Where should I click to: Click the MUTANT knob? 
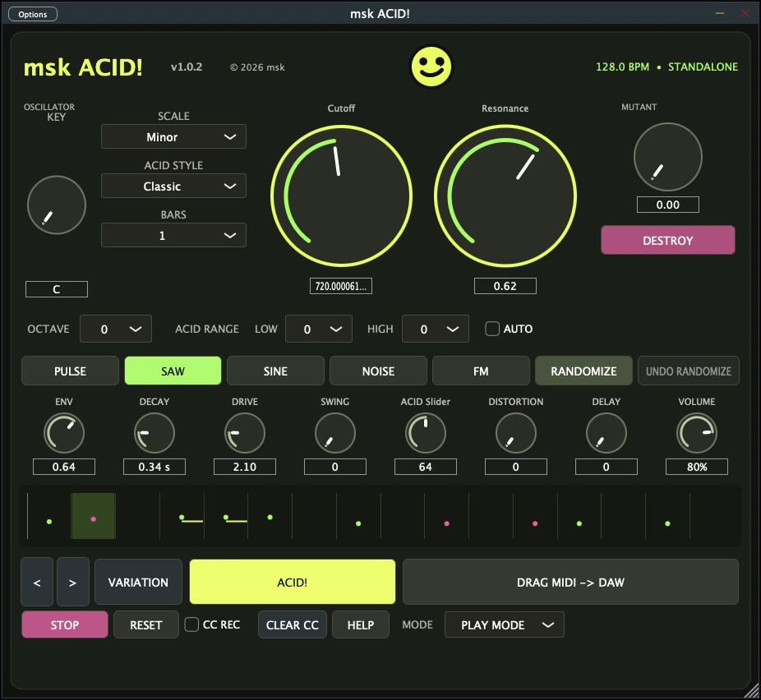[x=668, y=157]
